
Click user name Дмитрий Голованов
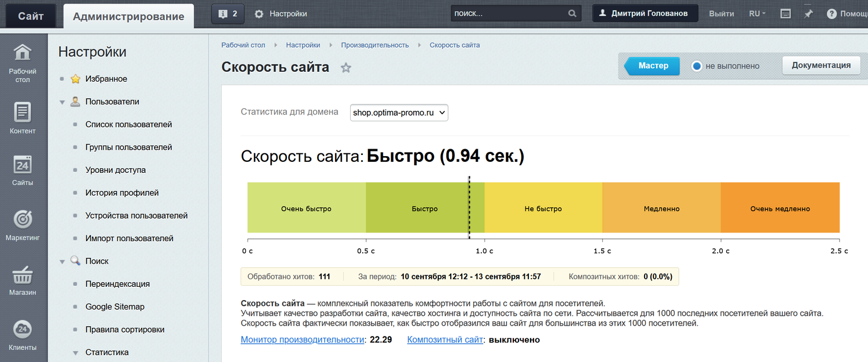(x=649, y=14)
